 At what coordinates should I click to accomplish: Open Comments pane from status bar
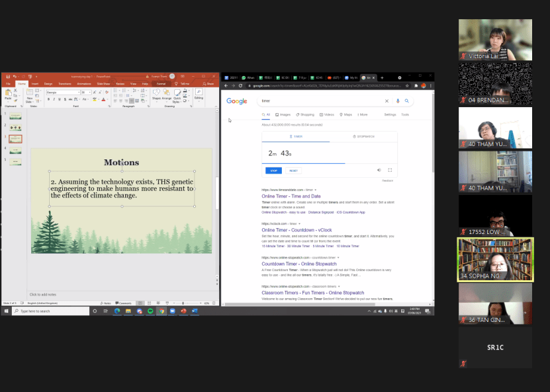pyautogui.click(x=124, y=303)
